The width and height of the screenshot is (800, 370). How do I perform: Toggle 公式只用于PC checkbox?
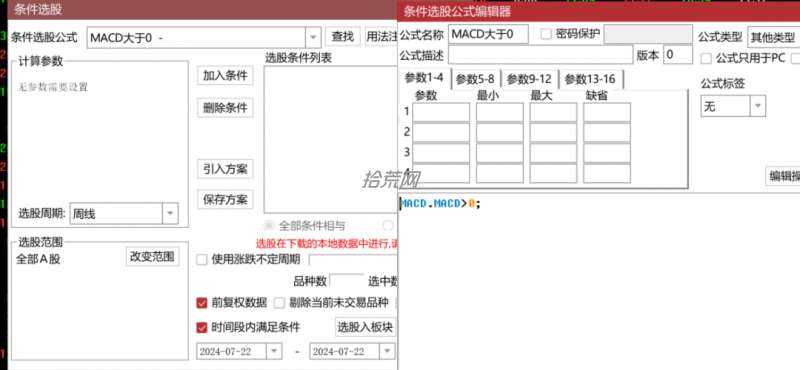coord(706,59)
